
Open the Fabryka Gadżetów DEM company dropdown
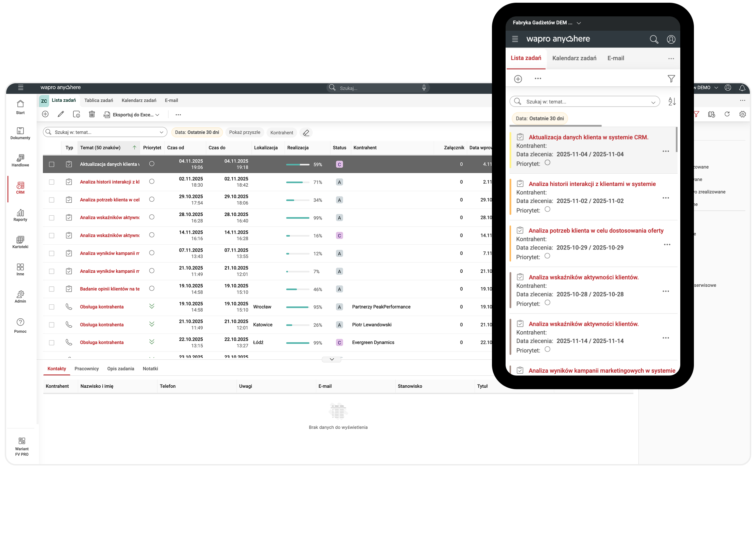(579, 23)
